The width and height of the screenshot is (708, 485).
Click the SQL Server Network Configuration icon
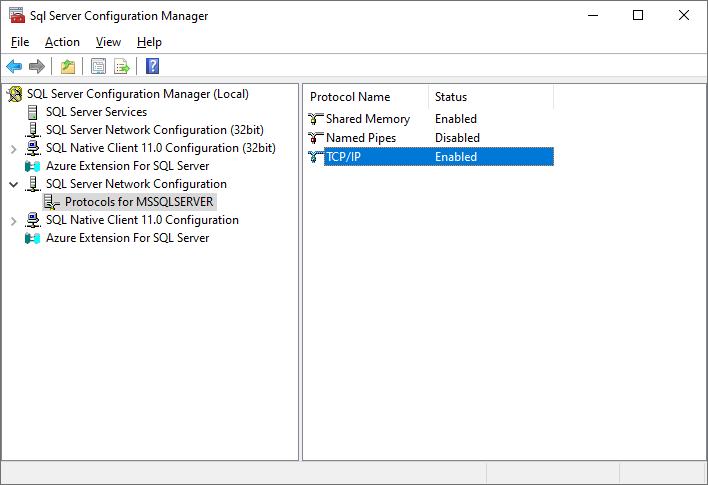pos(33,184)
